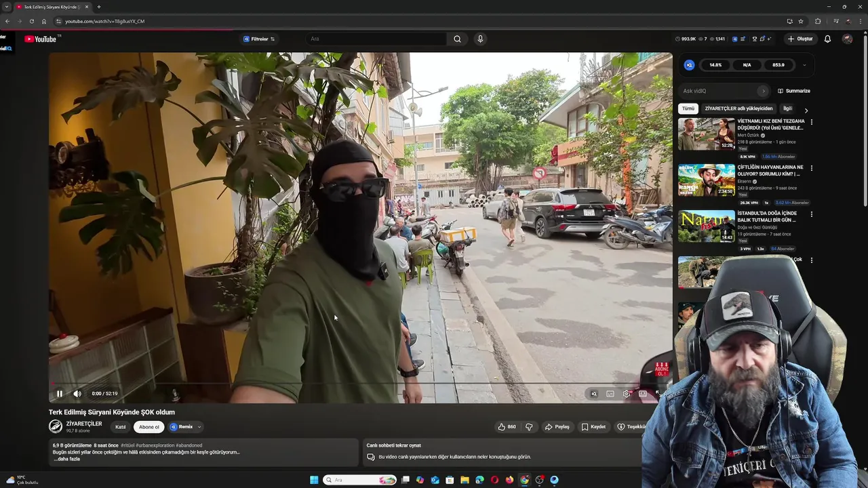Submit the Ask vidIQ arrow button
This screenshot has width=868, height=488.
(764, 91)
